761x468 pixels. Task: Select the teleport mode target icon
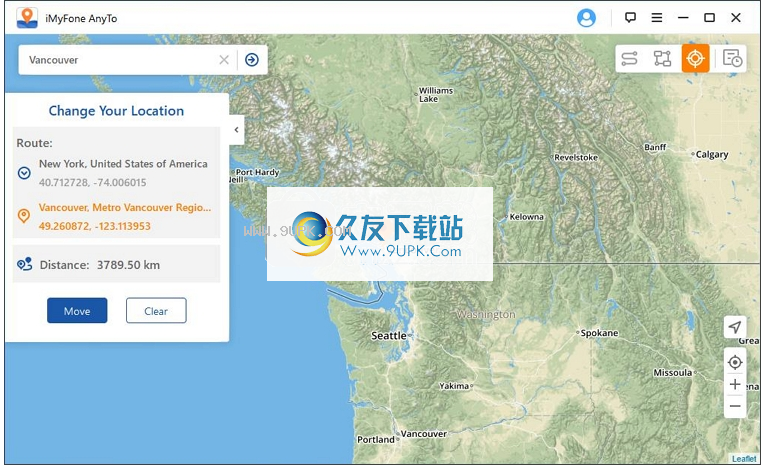(x=695, y=58)
